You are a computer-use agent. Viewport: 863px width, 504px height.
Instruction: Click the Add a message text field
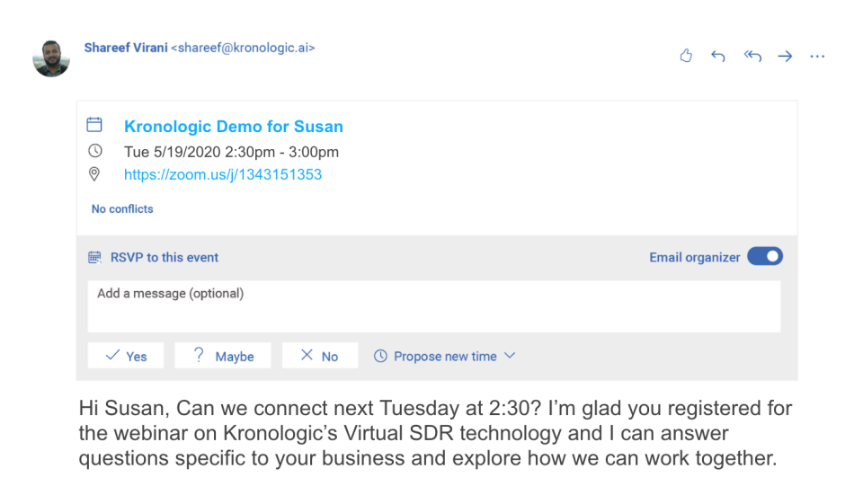coord(433,306)
